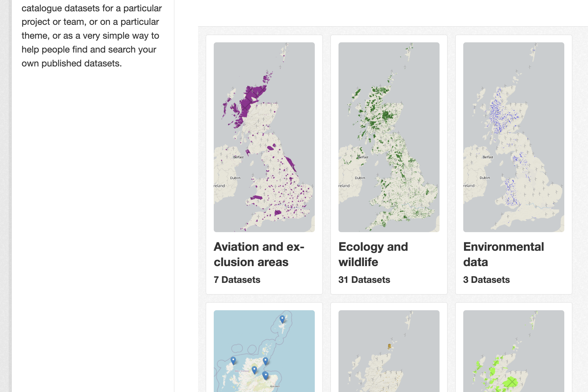Click the '31 Datasets' count
The height and width of the screenshot is (392, 588).
coord(364,280)
